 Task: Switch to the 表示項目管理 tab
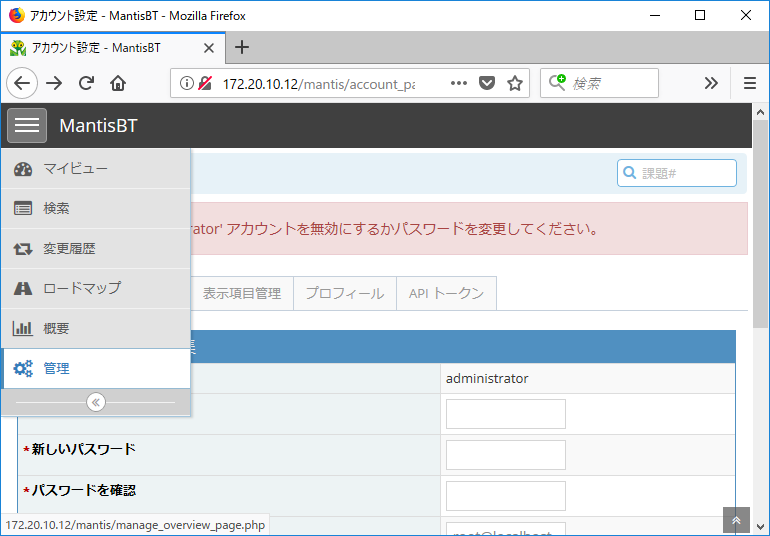[242, 293]
